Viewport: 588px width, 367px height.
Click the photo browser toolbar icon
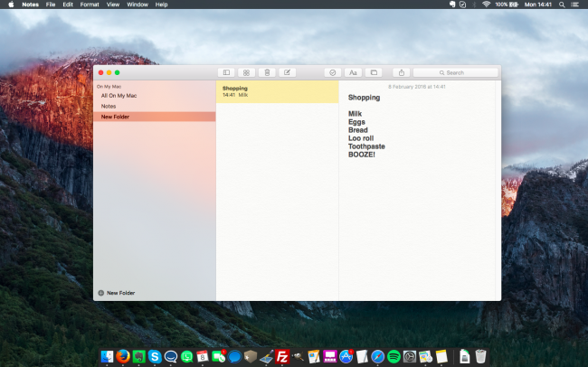click(x=374, y=72)
